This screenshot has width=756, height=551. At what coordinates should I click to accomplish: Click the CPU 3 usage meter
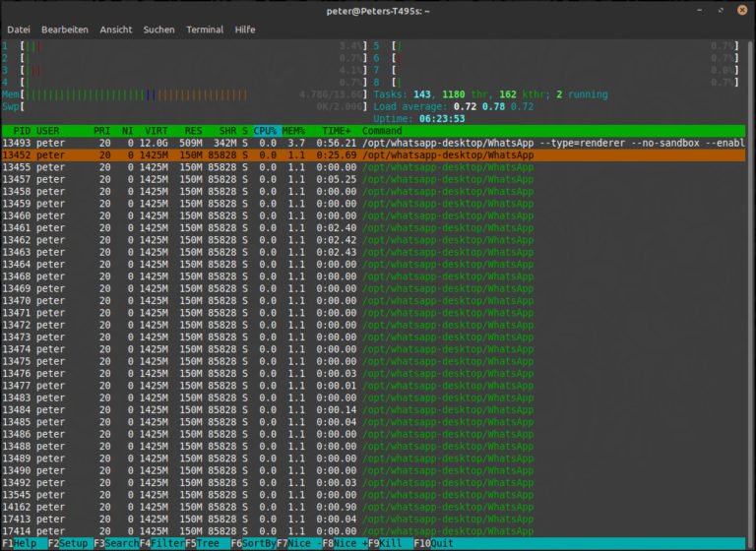[x=185, y=71]
